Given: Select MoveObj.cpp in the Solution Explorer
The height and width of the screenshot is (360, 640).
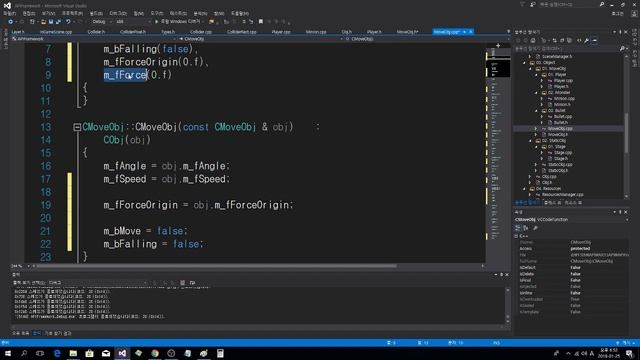Looking at the screenshot, I should 560,129.
